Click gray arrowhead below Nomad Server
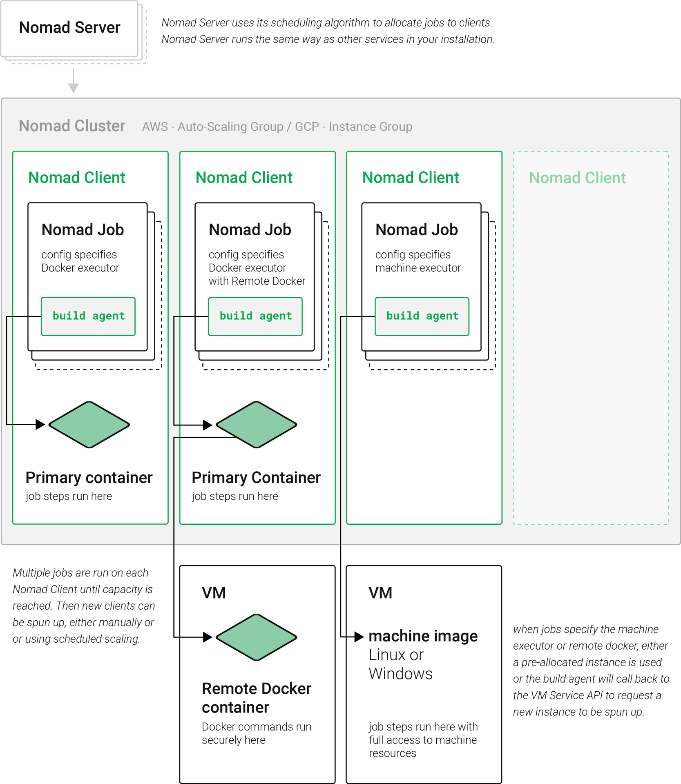Viewport: 681px width, 784px height. pyautogui.click(x=74, y=87)
